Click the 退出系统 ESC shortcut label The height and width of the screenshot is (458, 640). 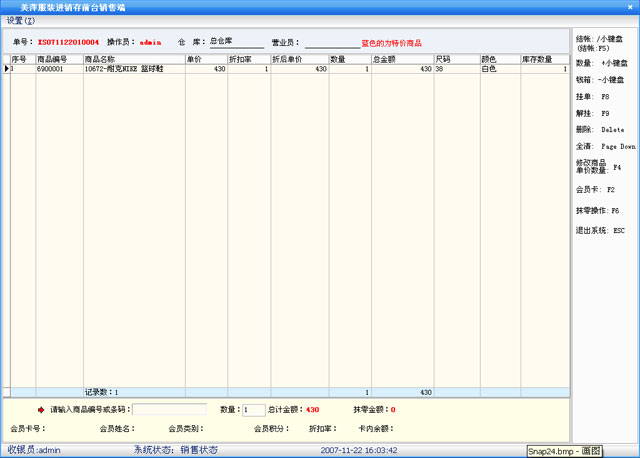click(x=600, y=230)
